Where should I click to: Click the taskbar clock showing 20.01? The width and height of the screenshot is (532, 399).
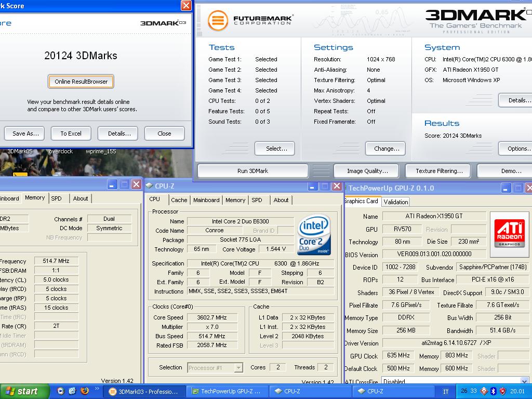[517, 391]
